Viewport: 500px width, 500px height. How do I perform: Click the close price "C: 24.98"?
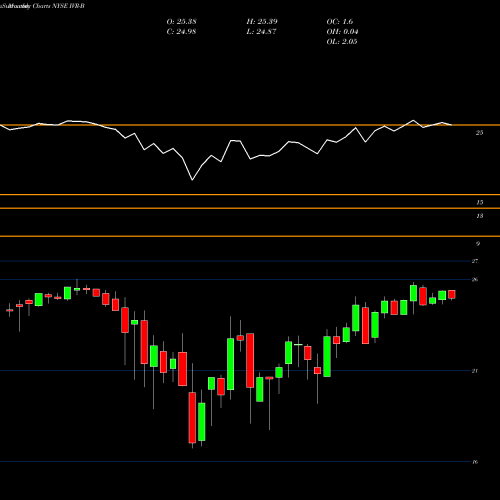pyautogui.click(x=181, y=32)
